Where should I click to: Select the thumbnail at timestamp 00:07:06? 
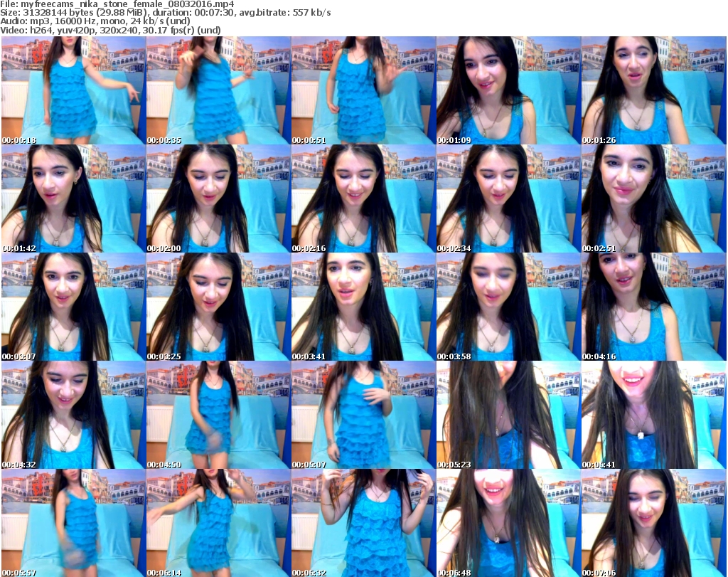click(x=654, y=523)
